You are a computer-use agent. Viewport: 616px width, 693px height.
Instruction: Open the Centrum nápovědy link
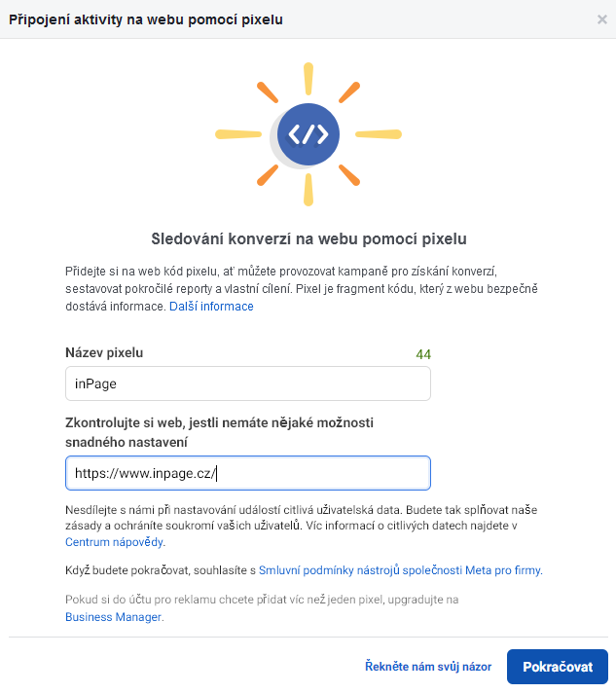pyautogui.click(x=114, y=542)
